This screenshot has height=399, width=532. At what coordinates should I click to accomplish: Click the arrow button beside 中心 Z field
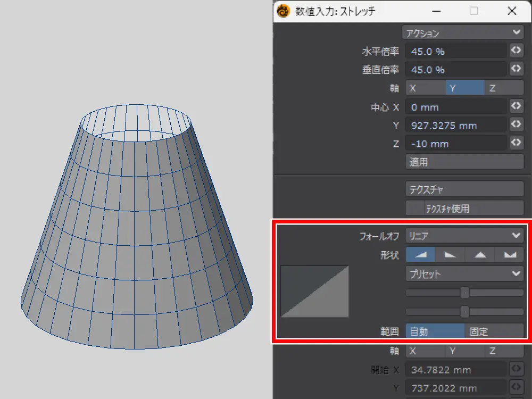click(x=516, y=143)
